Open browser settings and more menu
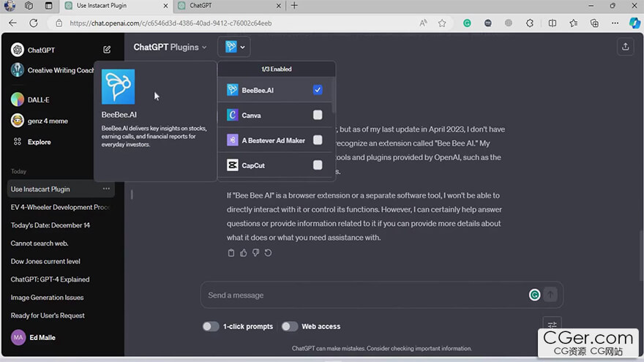644x362 pixels. (x=615, y=23)
